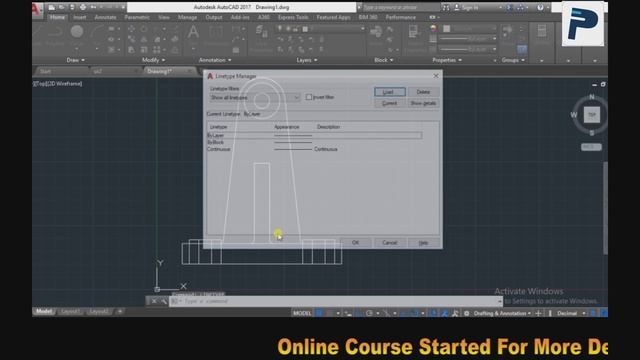Open the Start file tab

click(x=46, y=71)
